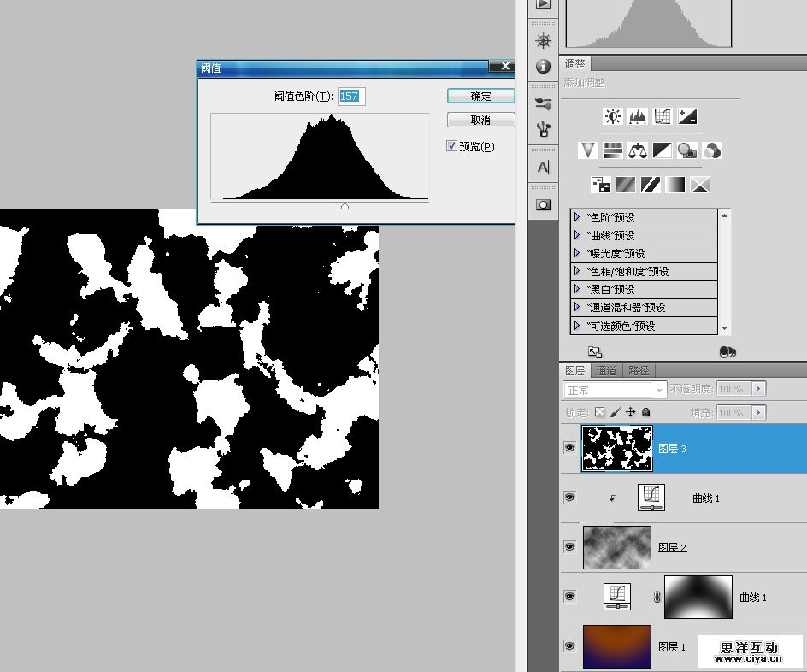Switch to the 通道 channels tab
The width and height of the screenshot is (807, 672).
[x=607, y=370]
